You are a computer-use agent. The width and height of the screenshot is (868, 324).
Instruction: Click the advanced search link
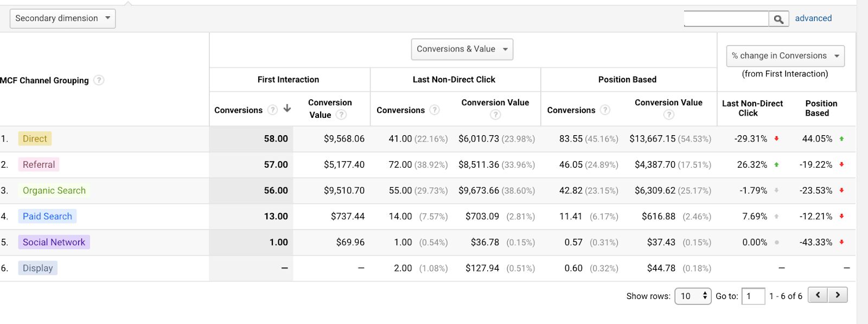pos(813,18)
